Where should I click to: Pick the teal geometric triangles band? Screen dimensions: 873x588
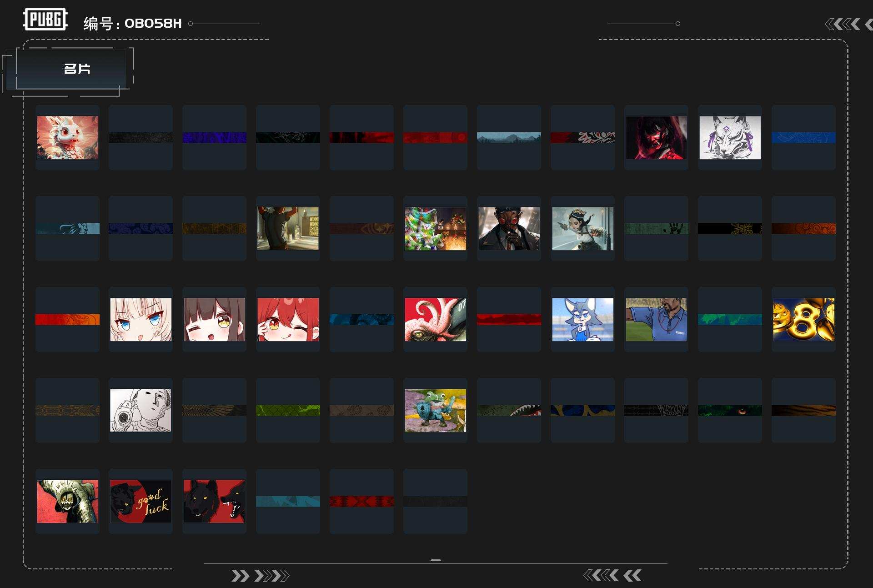coord(288,501)
